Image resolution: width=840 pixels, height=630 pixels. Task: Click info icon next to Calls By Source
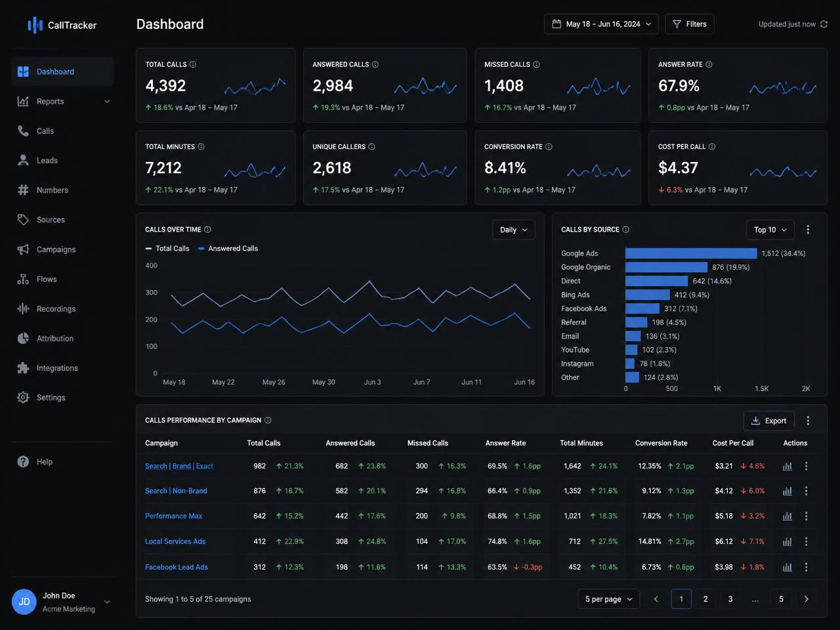pos(625,229)
